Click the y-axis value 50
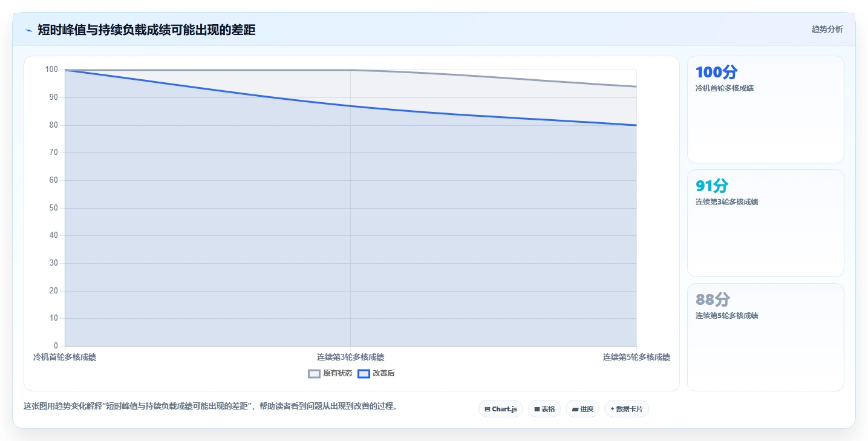The height and width of the screenshot is (441, 868). click(x=54, y=208)
